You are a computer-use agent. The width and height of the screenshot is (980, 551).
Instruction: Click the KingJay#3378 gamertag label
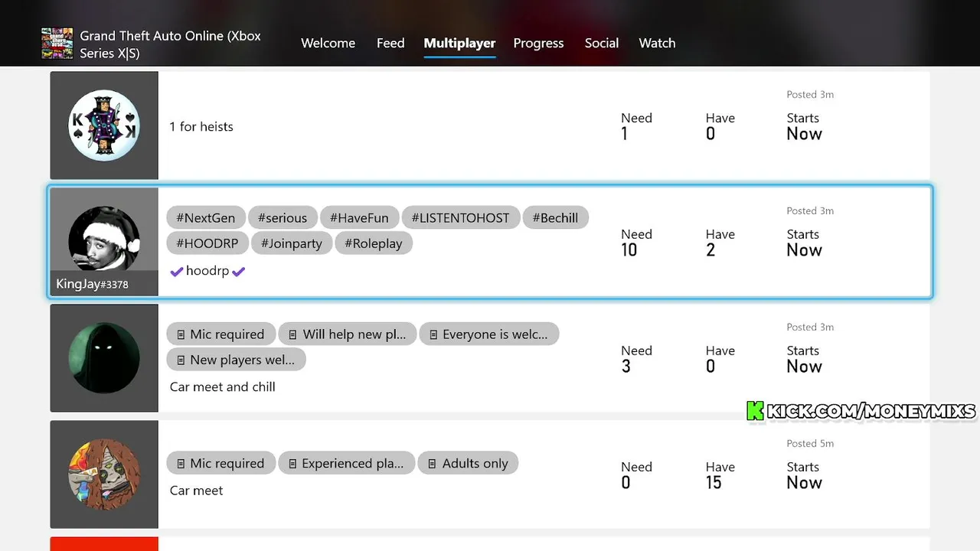click(x=92, y=284)
